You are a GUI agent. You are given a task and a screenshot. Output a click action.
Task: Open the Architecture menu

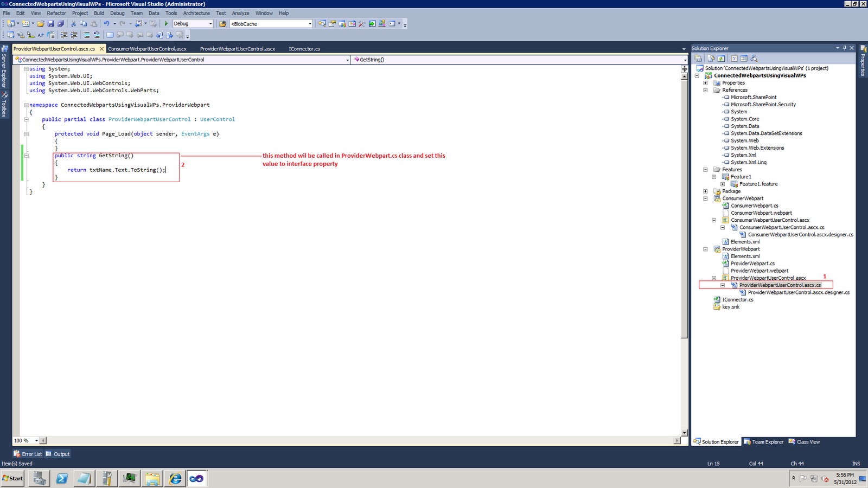pyautogui.click(x=196, y=13)
